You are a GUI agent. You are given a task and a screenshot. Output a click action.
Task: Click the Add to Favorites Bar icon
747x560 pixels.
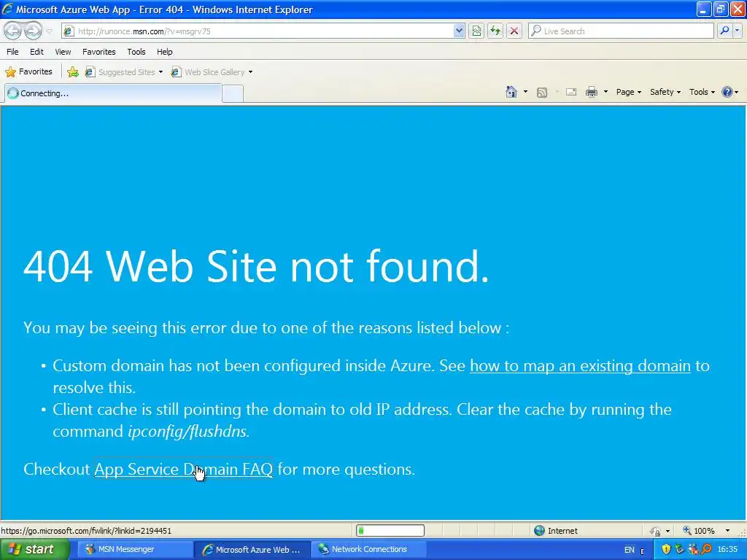[x=73, y=72]
